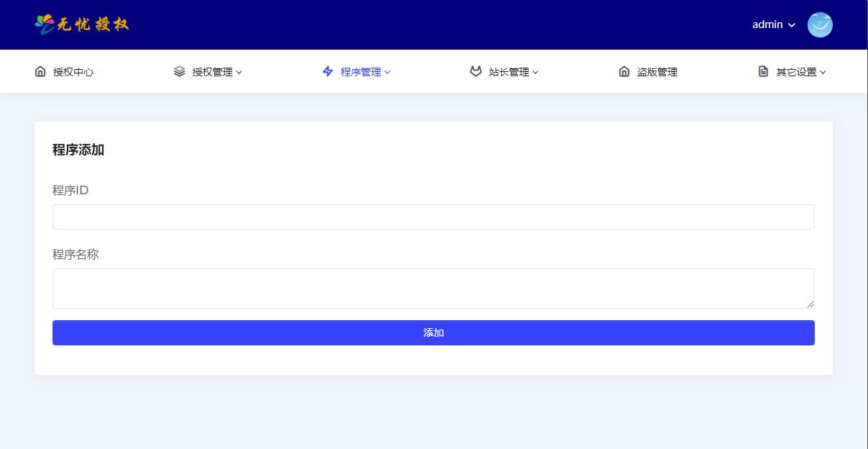Image resolution: width=868 pixels, height=449 pixels.
Task: Open the 授权中心 menu item
Action: [73, 72]
